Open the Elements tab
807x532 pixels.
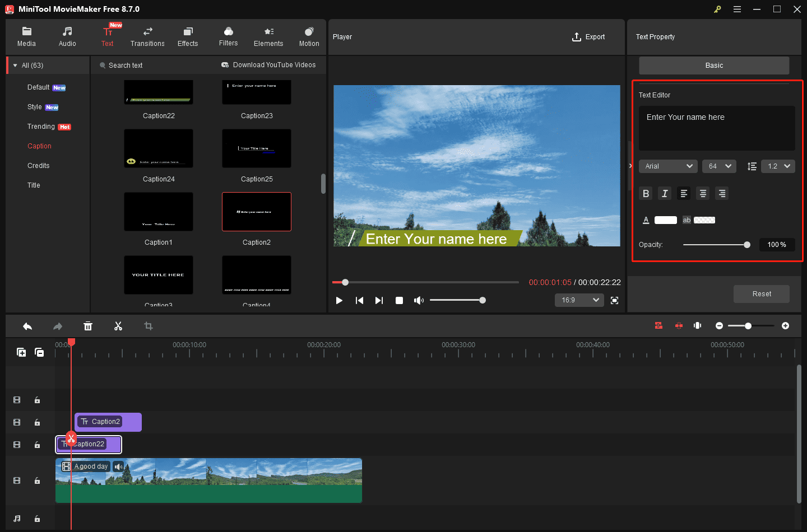tap(268, 37)
